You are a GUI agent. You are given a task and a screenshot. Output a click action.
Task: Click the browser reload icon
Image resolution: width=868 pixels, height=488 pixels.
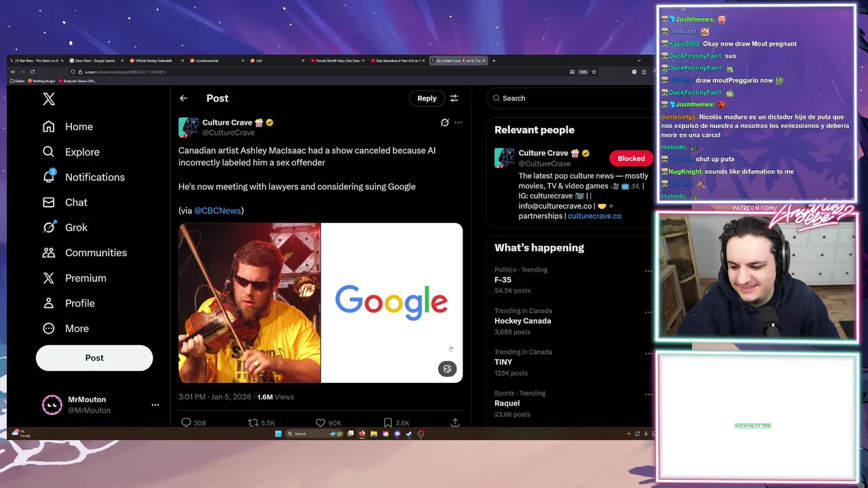32,72
